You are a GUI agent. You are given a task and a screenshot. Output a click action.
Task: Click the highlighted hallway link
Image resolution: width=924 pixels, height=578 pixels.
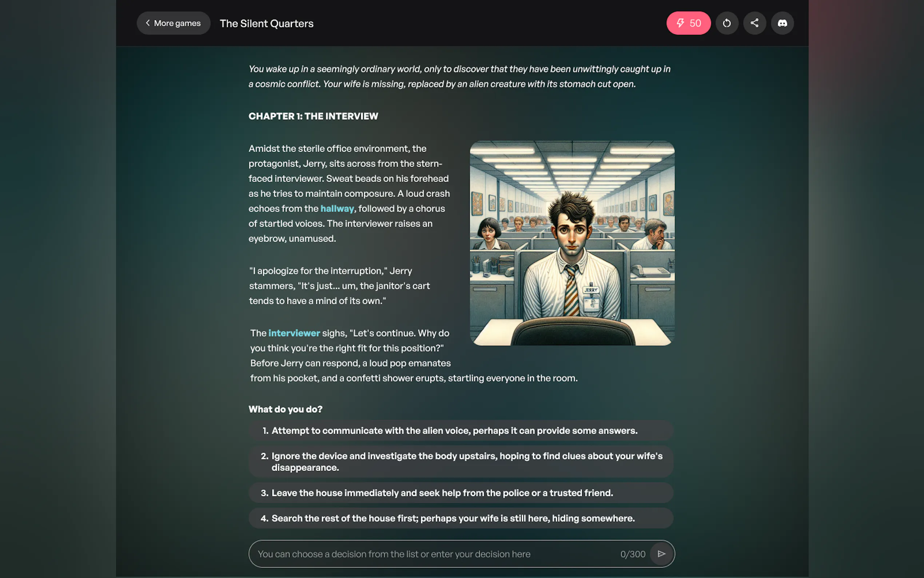(337, 208)
